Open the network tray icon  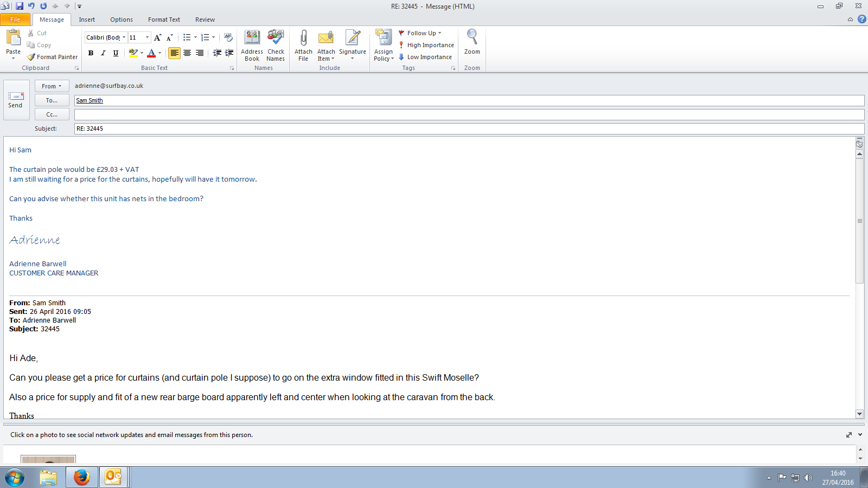click(795, 478)
